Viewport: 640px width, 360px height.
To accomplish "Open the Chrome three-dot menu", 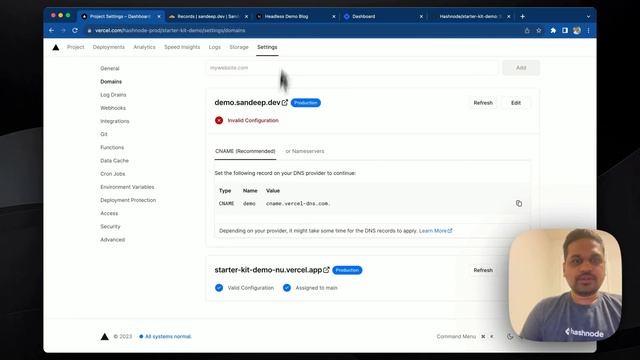I will coord(588,30).
